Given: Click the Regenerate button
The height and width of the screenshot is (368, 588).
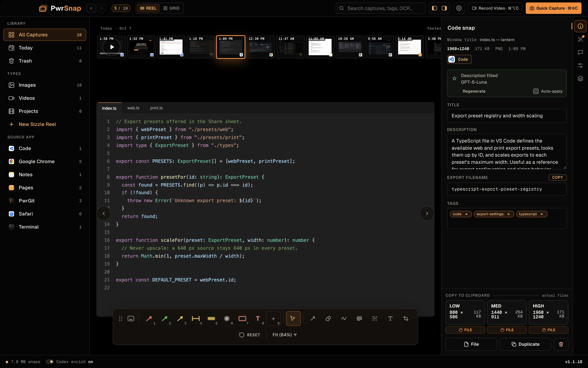Looking at the screenshot, I should [x=474, y=91].
